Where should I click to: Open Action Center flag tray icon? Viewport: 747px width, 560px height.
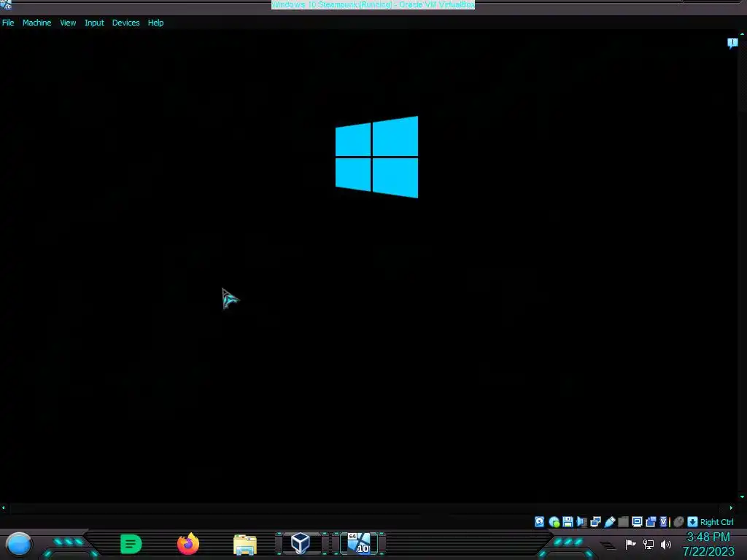tap(631, 544)
